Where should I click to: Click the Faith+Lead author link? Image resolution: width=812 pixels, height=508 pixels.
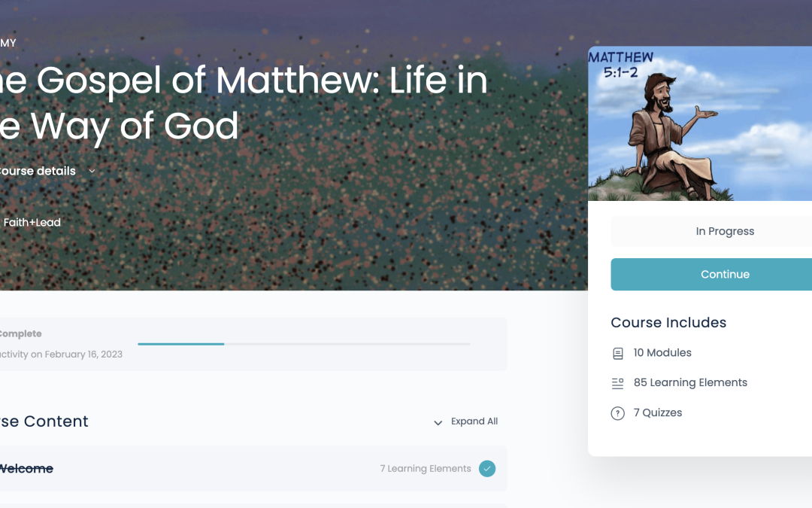click(32, 222)
